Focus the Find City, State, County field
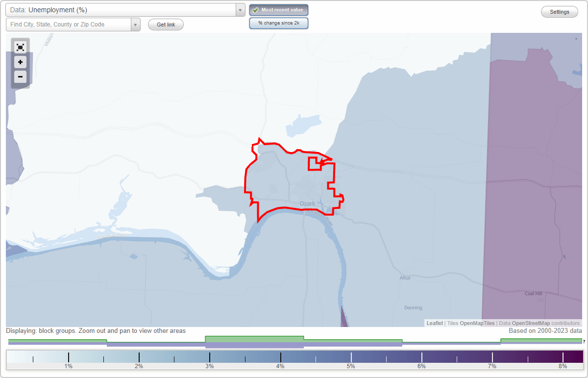Screen dimensions: 588x378 point(68,25)
